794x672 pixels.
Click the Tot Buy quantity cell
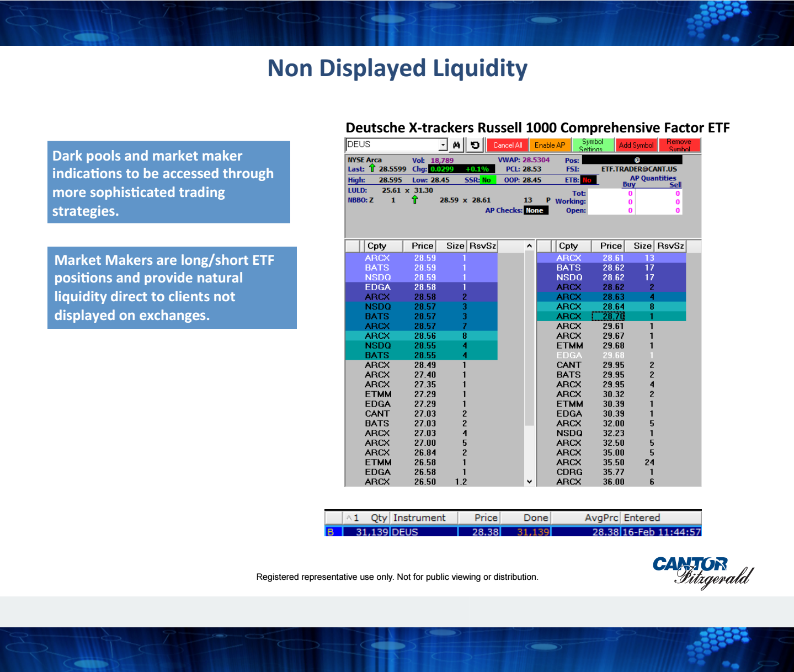[611, 194]
